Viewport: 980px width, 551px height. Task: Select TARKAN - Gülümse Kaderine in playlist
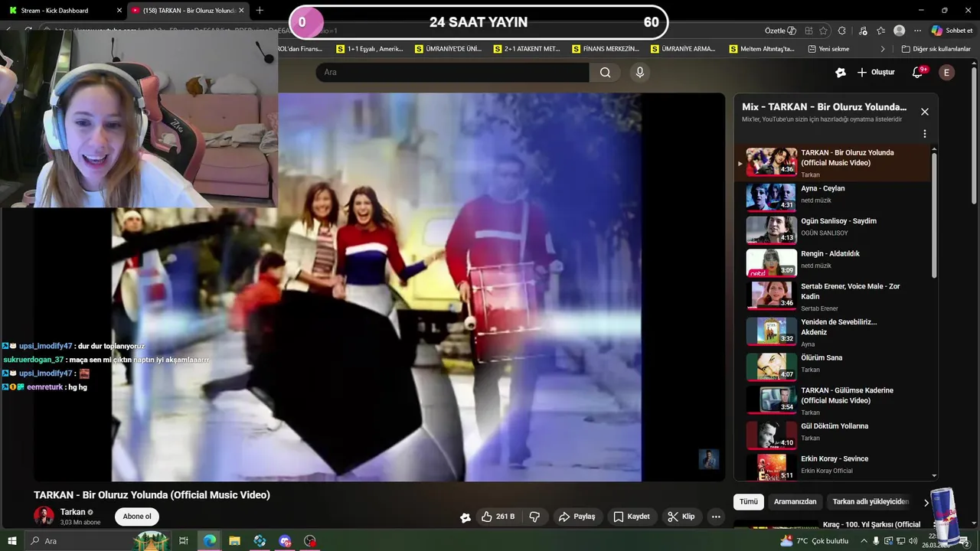pos(835,400)
